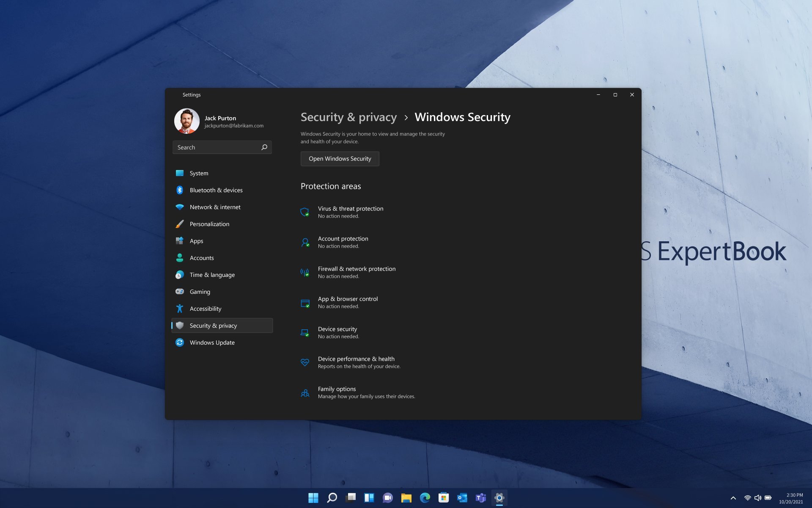Click the Virus & threat protection shield icon

coord(304,212)
